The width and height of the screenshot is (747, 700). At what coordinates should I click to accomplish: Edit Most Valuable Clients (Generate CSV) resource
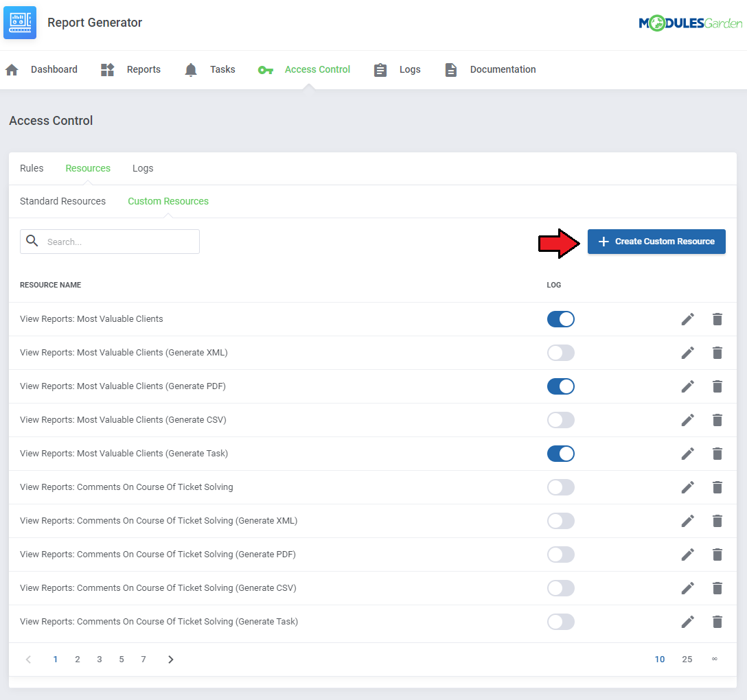[687, 420]
